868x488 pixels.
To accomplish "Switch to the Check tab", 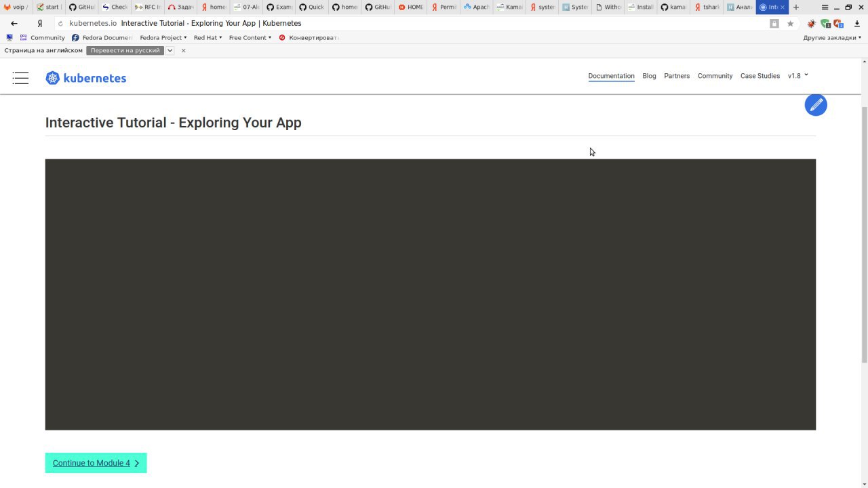I will tap(115, 7).
